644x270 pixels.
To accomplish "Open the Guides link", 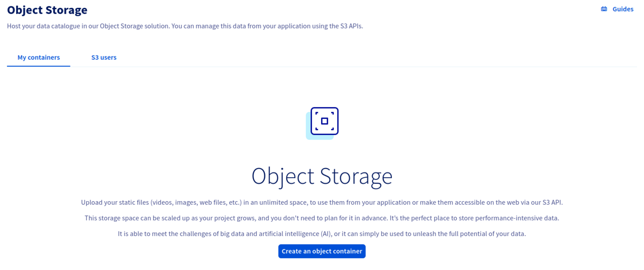I will 622,9.
